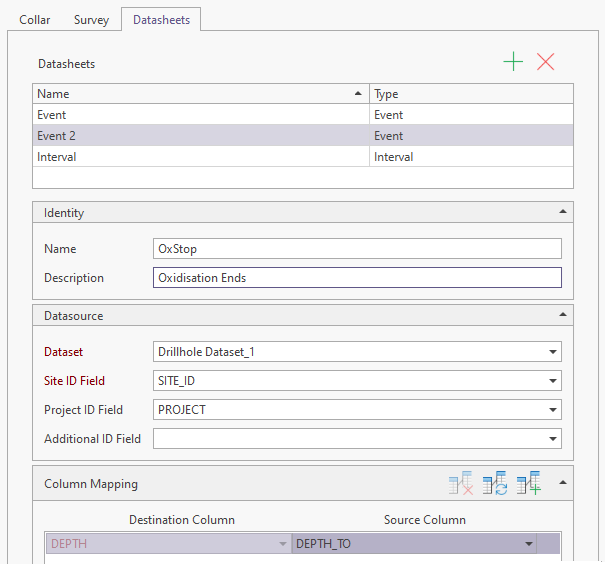Collapse the Identity section

click(562, 212)
